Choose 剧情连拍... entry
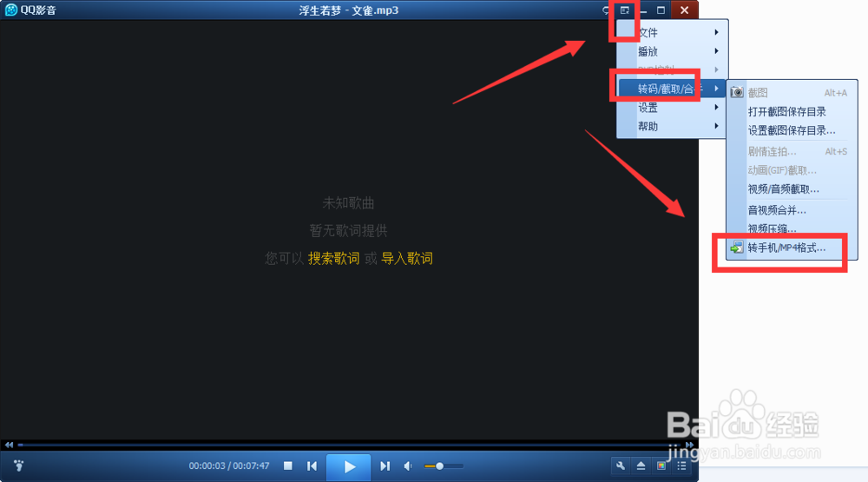 coord(792,151)
